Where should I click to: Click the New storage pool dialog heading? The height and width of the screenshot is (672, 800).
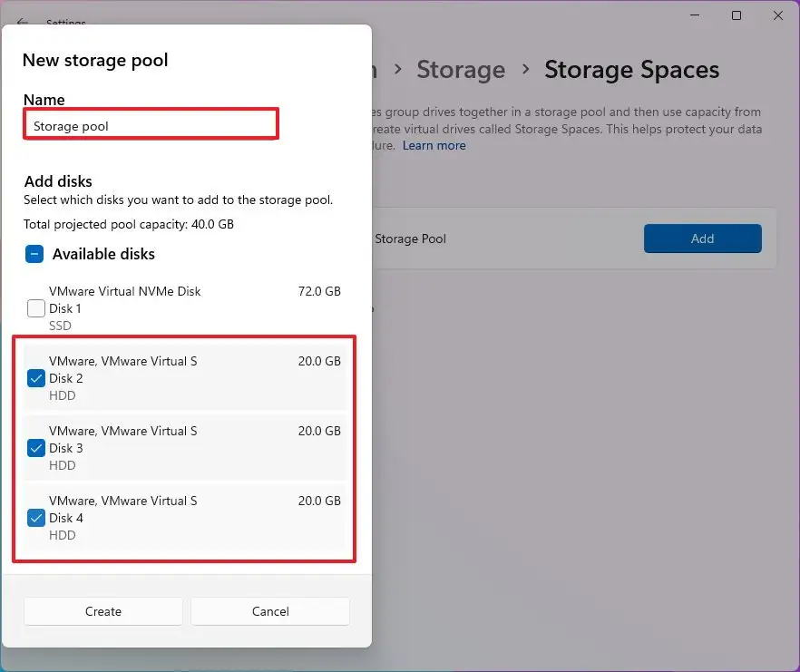click(94, 60)
